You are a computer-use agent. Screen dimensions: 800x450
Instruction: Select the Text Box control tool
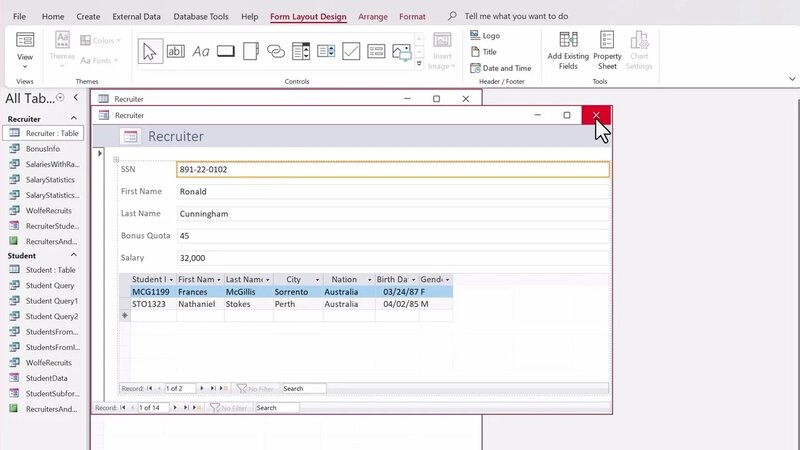tap(176, 51)
